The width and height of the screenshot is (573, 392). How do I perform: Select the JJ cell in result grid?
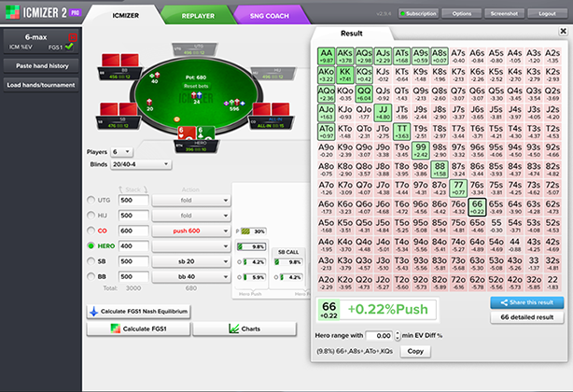(383, 113)
